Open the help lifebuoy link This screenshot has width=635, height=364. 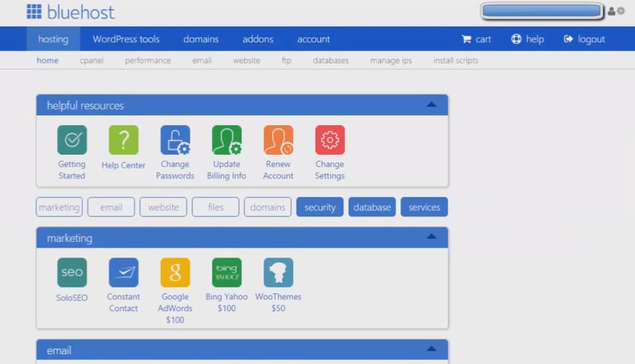coord(528,39)
